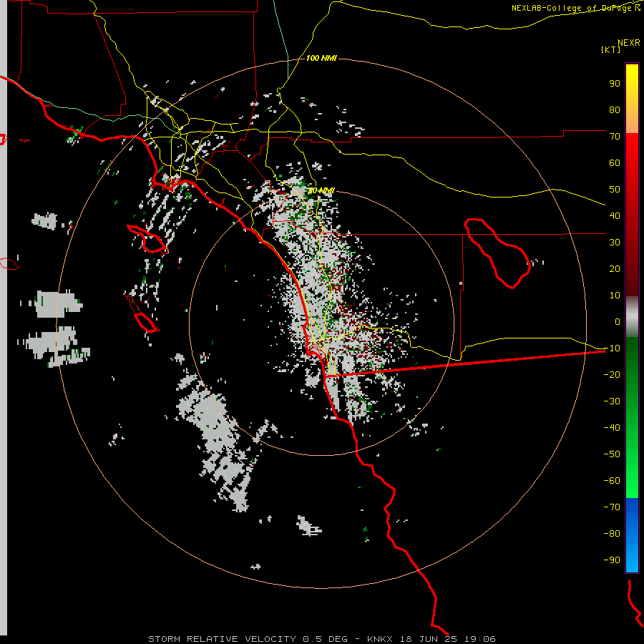Click the blue bottom segment of velocity color bar
Screen dimensions: 644x644
click(x=632, y=535)
